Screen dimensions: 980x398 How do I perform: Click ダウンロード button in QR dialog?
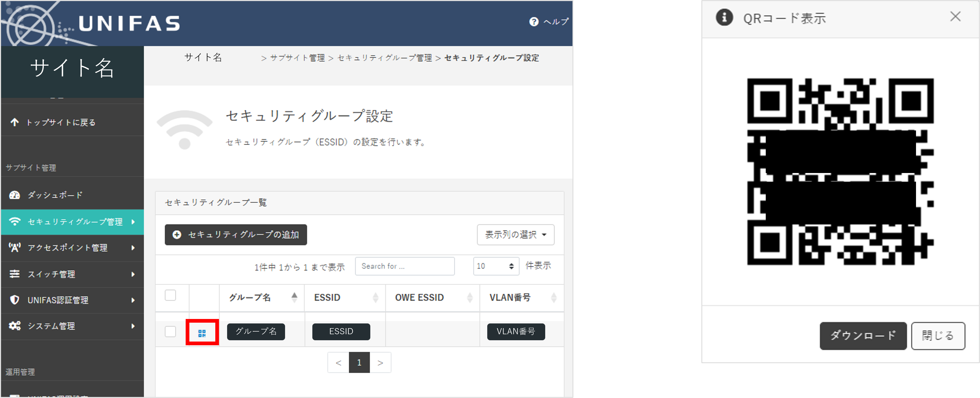pyautogui.click(x=863, y=336)
